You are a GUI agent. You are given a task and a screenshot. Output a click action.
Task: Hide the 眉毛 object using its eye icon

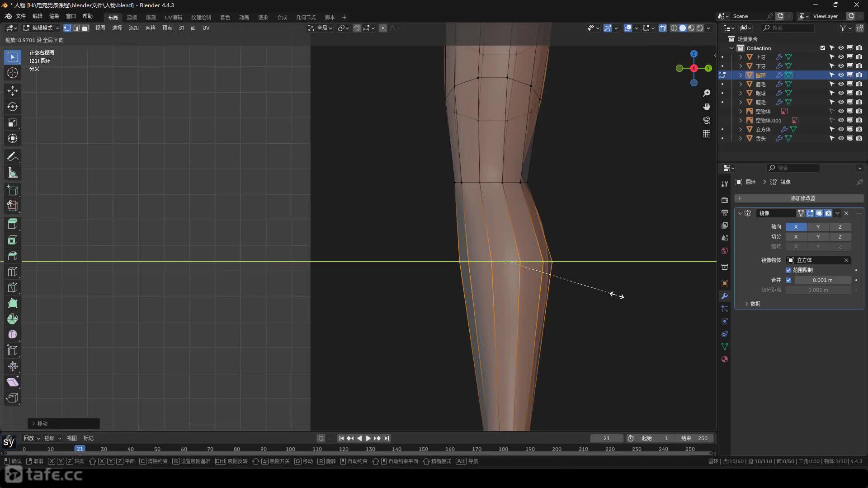pos(841,84)
